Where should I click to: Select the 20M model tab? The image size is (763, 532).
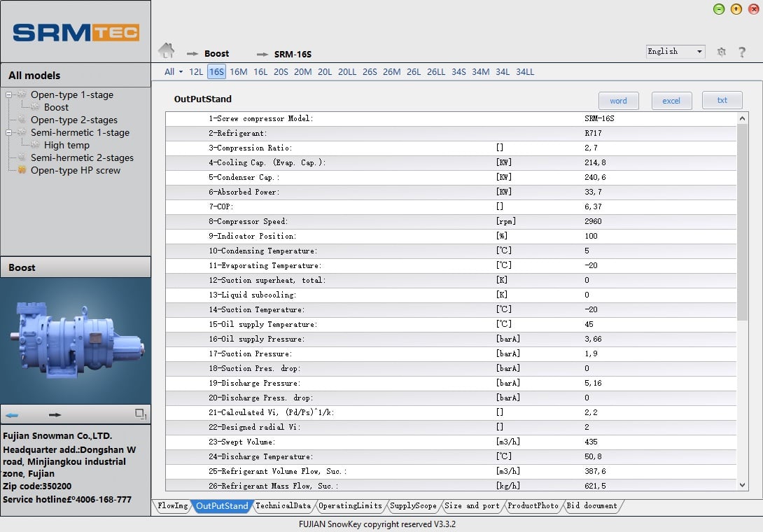(302, 71)
